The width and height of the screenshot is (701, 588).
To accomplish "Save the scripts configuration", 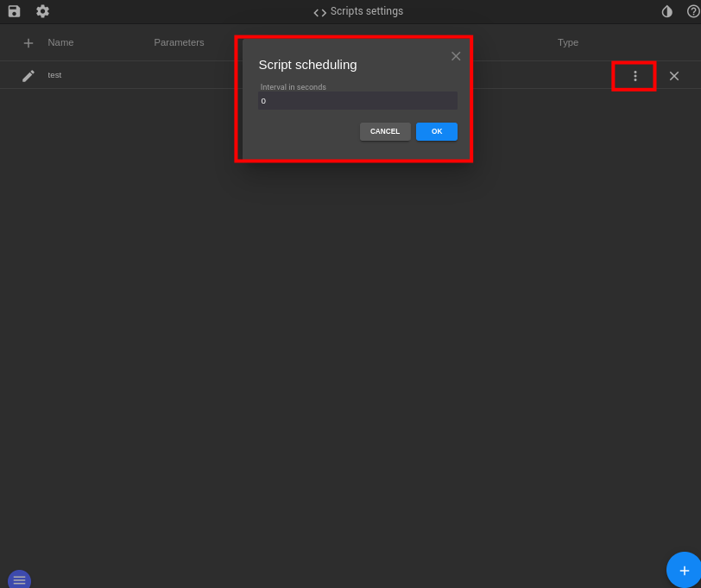I will 14,11.
